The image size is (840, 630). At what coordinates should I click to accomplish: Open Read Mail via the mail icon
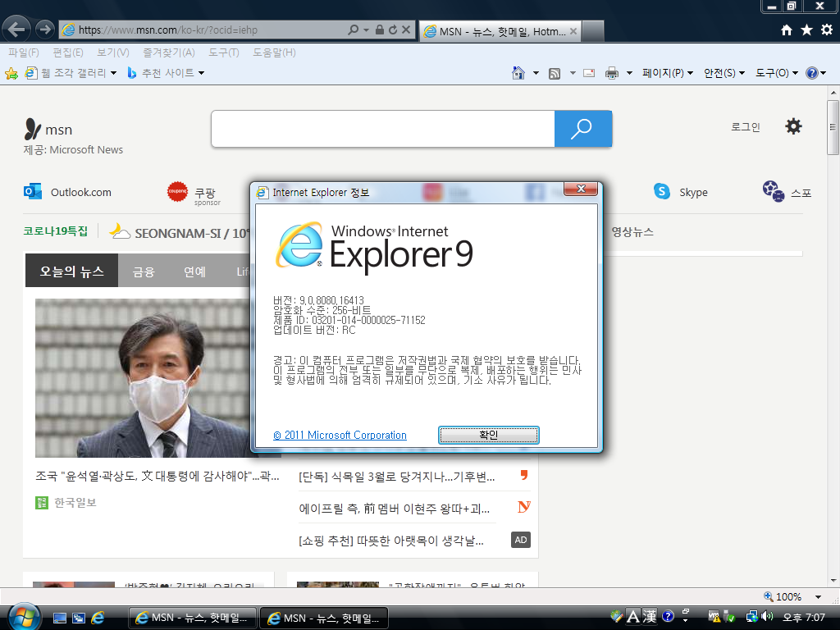click(589, 72)
